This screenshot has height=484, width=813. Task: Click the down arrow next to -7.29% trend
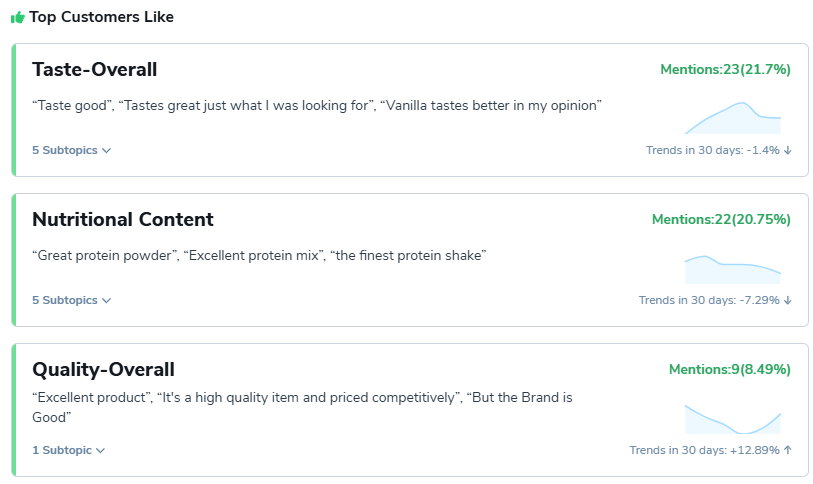[x=788, y=301]
